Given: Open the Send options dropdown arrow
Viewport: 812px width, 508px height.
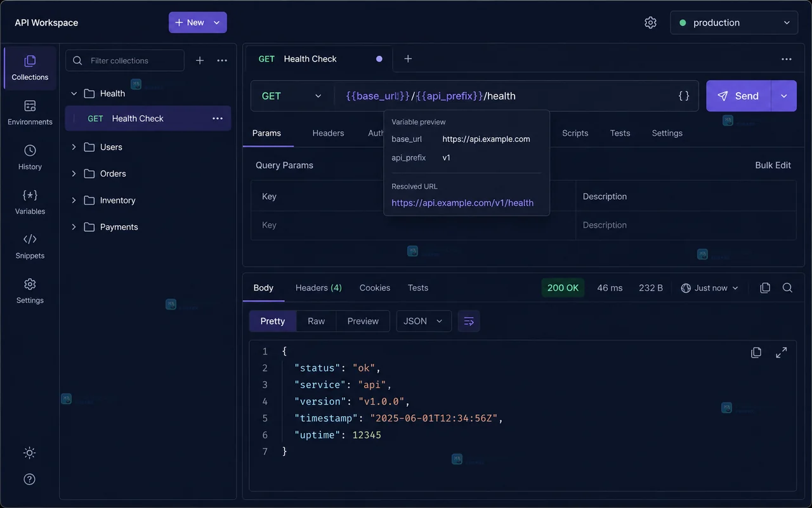Looking at the screenshot, I should [x=784, y=96].
